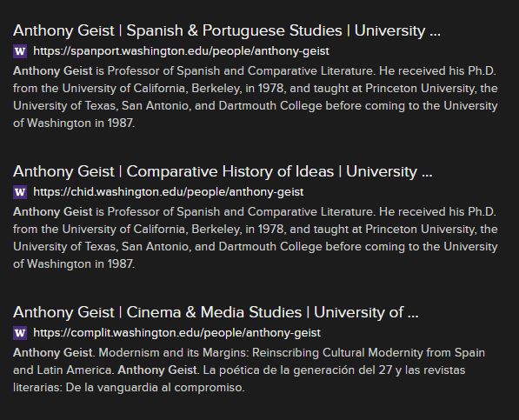Image resolution: width=519 pixels, height=420 pixels.
Task: Click 'University ...' end of second result title
Action: [389, 171]
